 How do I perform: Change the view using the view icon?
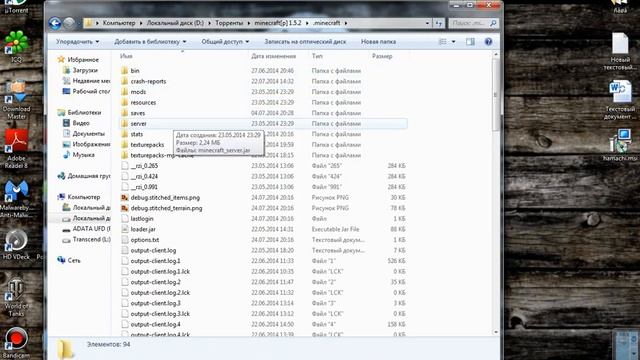pos(442,42)
